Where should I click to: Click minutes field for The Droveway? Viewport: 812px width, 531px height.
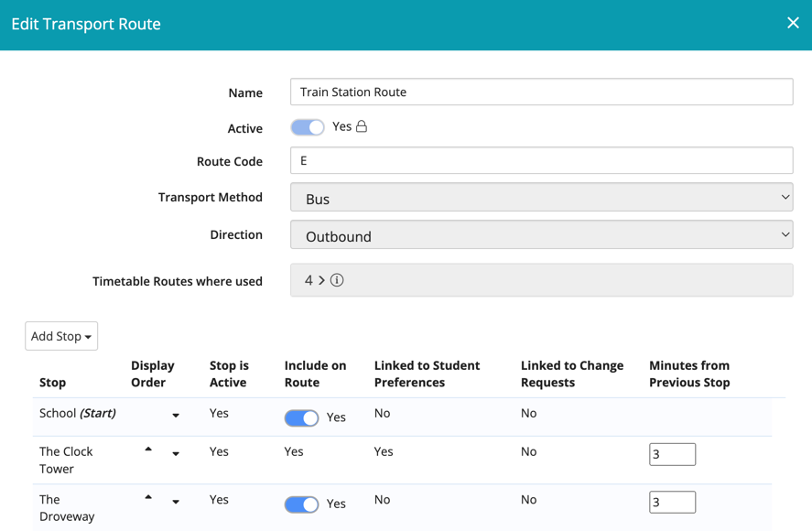coord(672,502)
